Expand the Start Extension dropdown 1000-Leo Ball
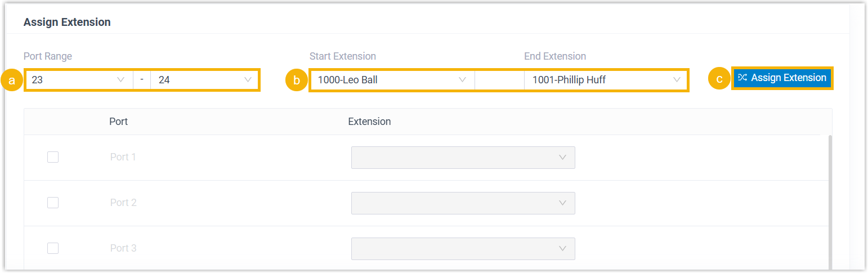Viewport: 868px width, 273px height. tap(392, 80)
